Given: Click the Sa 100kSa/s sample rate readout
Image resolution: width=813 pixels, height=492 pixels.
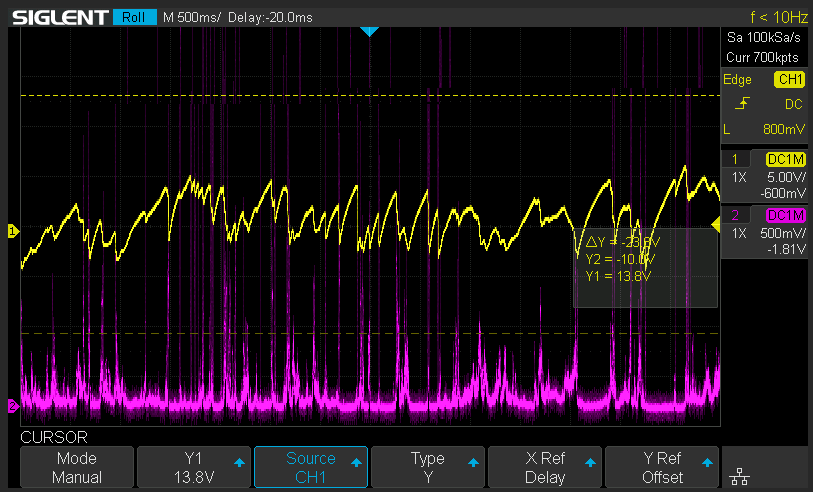Looking at the screenshot, I should [x=763, y=37].
